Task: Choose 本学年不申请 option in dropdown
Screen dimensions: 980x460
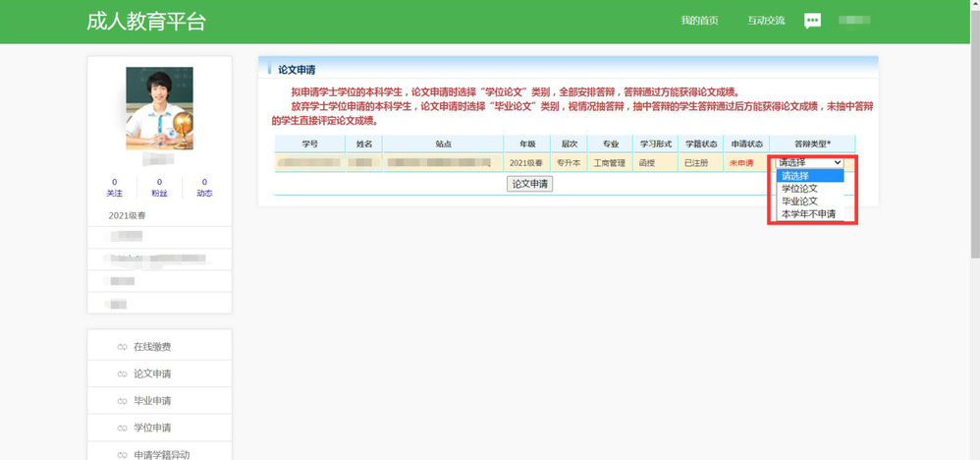Action: tap(808, 214)
